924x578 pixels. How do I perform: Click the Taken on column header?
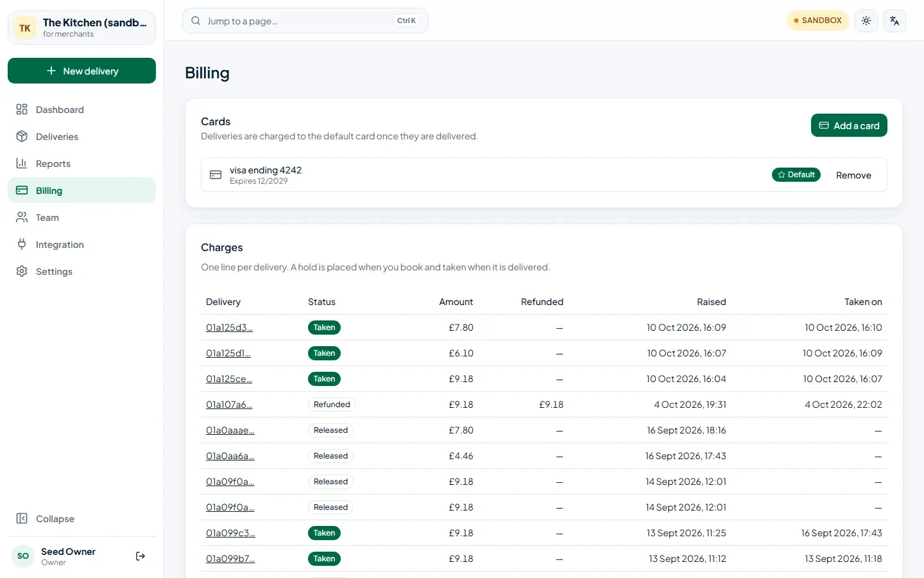point(863,302)
